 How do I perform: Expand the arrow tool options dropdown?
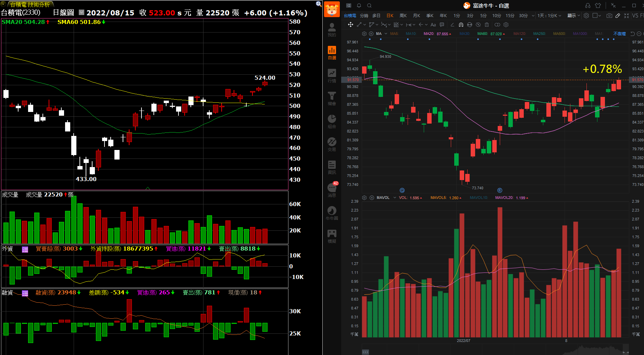pyautogui.click(x=426, y=25)
